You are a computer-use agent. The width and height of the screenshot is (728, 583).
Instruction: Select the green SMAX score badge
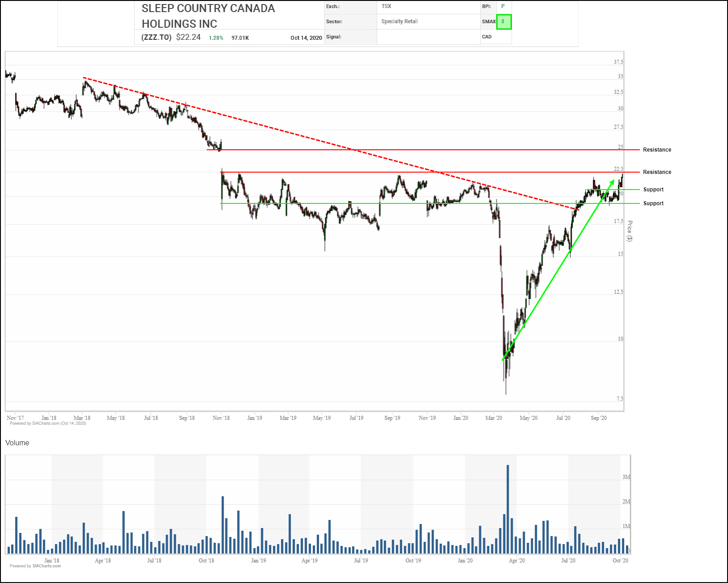504,21
